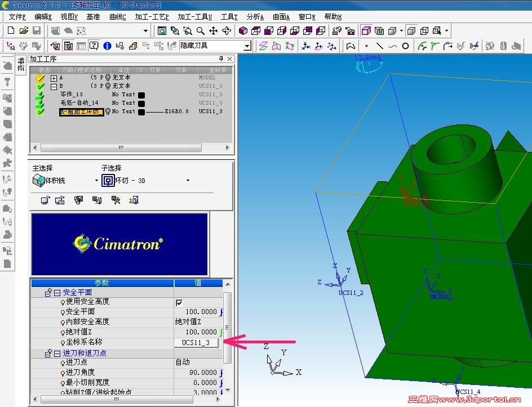
Task: Click the 安全平面 value 100.0000 field
Action: (x=198, y=312)
